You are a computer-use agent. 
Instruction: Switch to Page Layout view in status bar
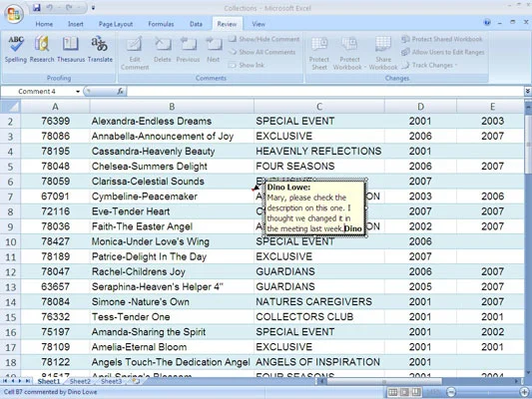(404, 392)
